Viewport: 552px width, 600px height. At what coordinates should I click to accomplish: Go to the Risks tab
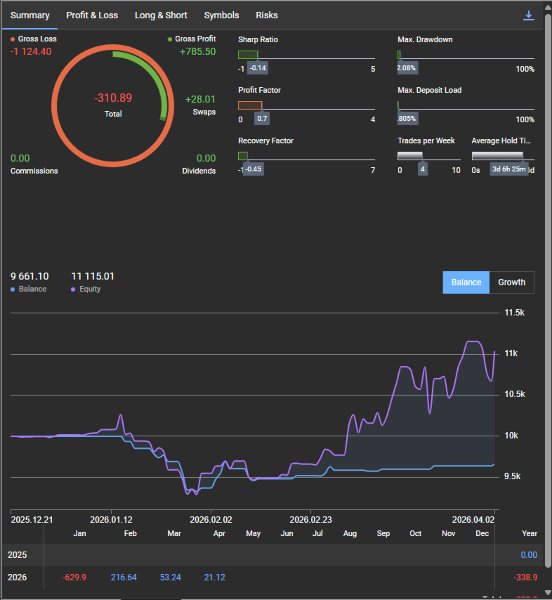[x=267, y=15]
